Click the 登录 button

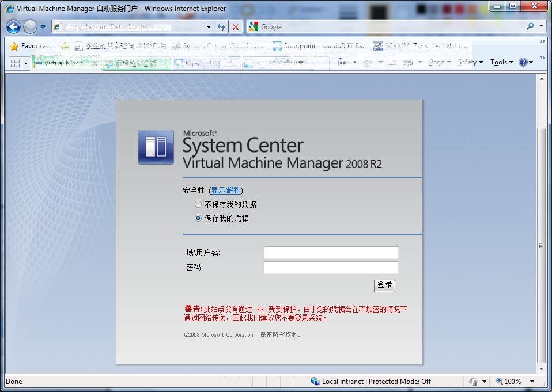tap(384, 286)
